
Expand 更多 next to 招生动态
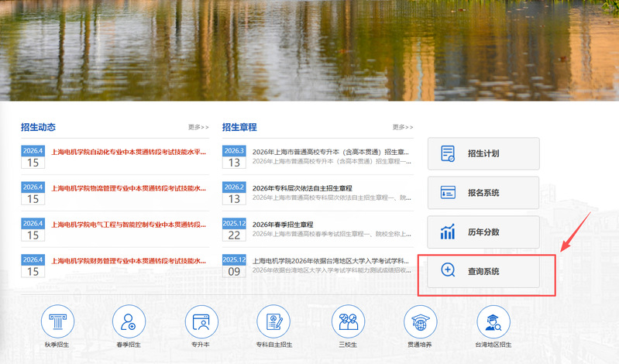198,127
